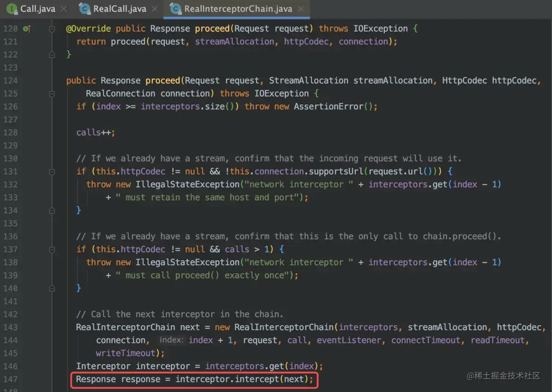Close the RealCall.java tab
Screen dimensions: 552x392
click(154, 9)
